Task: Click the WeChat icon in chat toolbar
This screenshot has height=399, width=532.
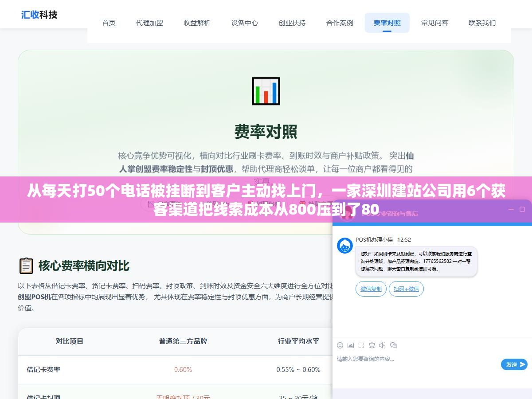Action: pyautogui.click(x=394, y=345)
